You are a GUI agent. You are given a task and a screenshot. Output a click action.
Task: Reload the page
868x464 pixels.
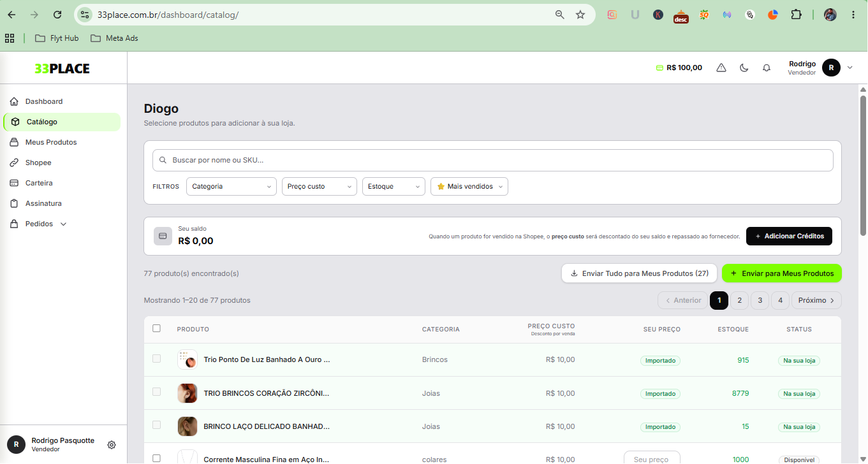[57, 15]
